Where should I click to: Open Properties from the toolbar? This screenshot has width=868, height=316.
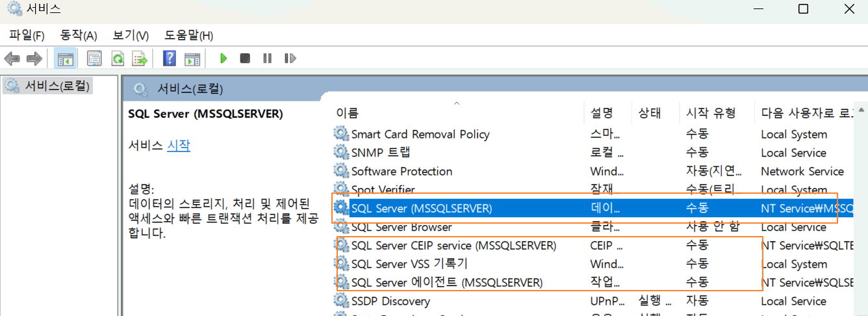94,59
